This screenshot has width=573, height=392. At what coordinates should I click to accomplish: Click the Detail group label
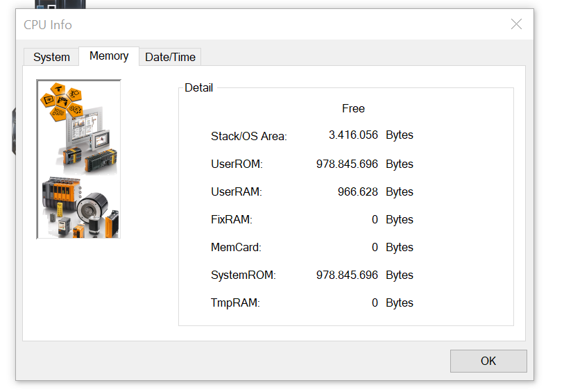pyautogui.click(x=199, y=88)
